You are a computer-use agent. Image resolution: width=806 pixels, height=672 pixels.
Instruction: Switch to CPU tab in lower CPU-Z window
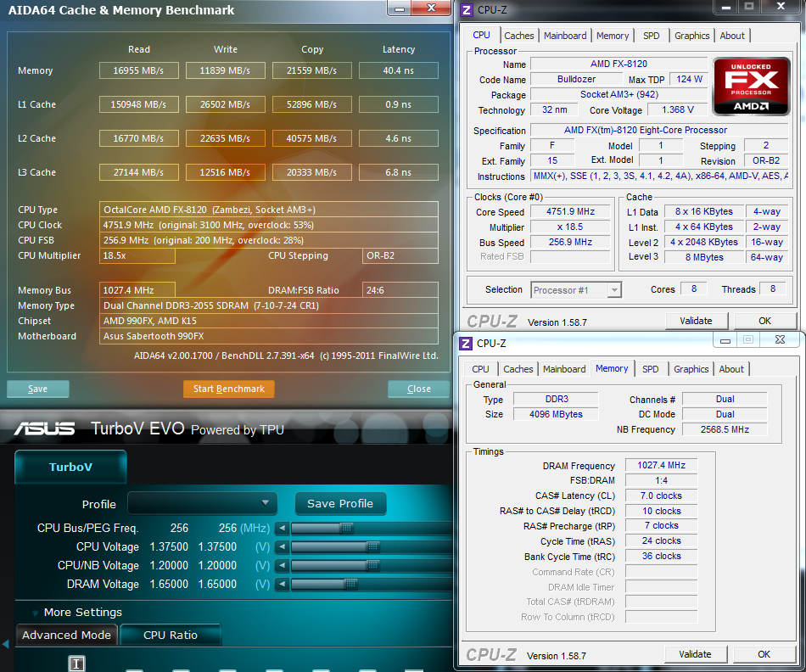coord(480,369)
